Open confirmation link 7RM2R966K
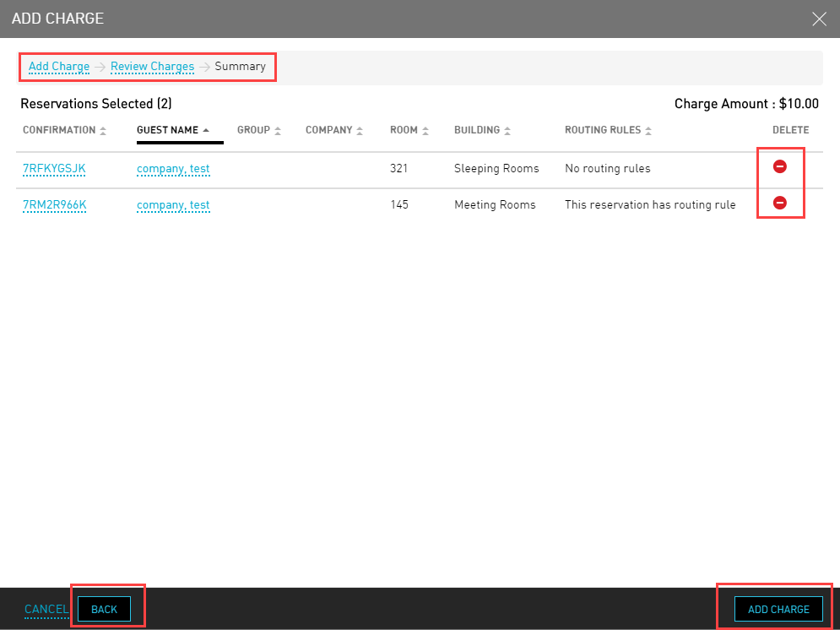This screenshot has width=840, height=630. click(x=54, y=205)
